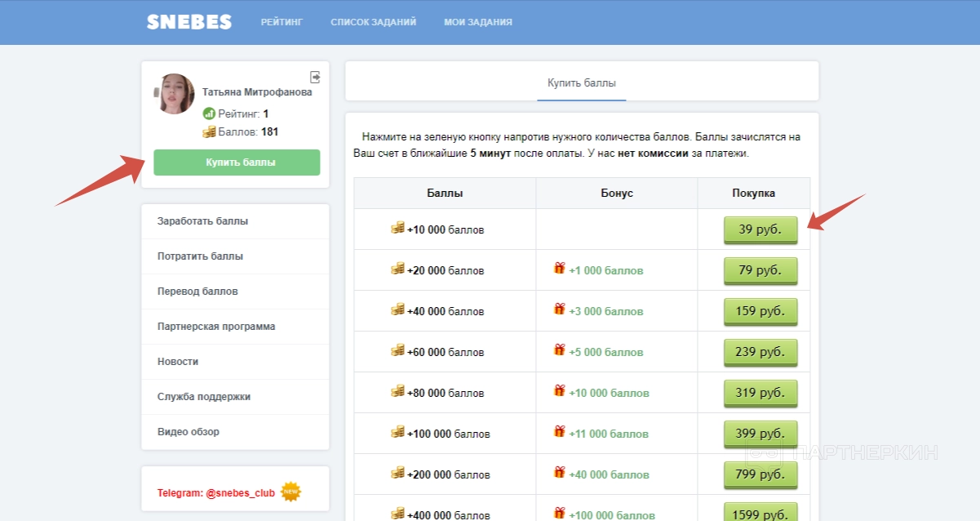
Task: Open Видео обзор in sidebar
Action: point(235,432)
